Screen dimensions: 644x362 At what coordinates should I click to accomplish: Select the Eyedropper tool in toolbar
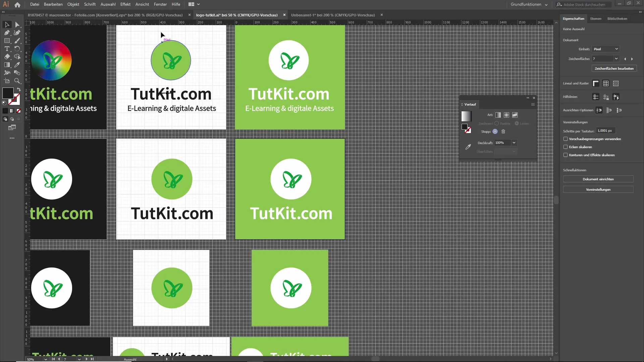pos(17,65)
